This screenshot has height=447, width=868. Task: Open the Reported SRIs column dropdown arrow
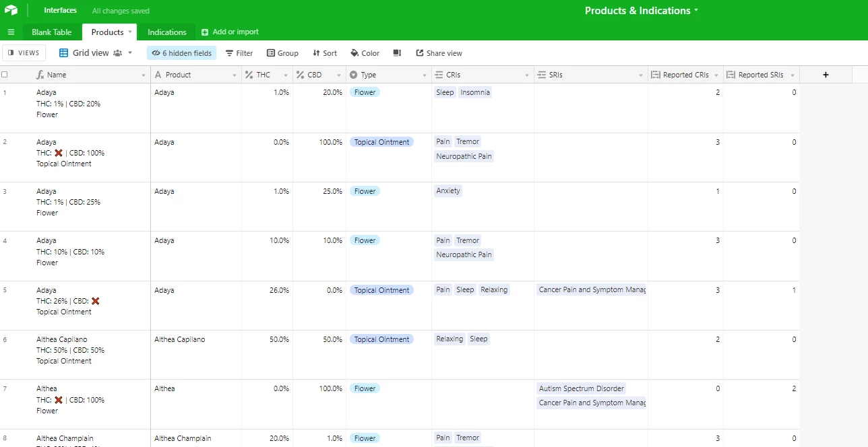[793, 75]
